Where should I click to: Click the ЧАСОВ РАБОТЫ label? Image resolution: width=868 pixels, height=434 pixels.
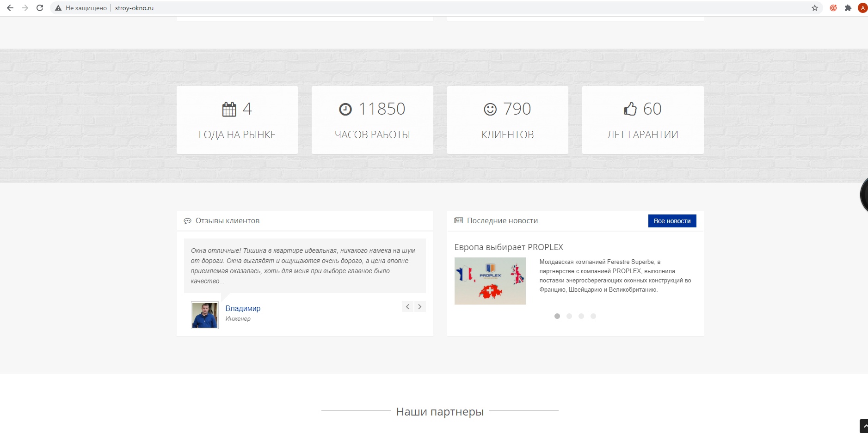click(372, 134)
